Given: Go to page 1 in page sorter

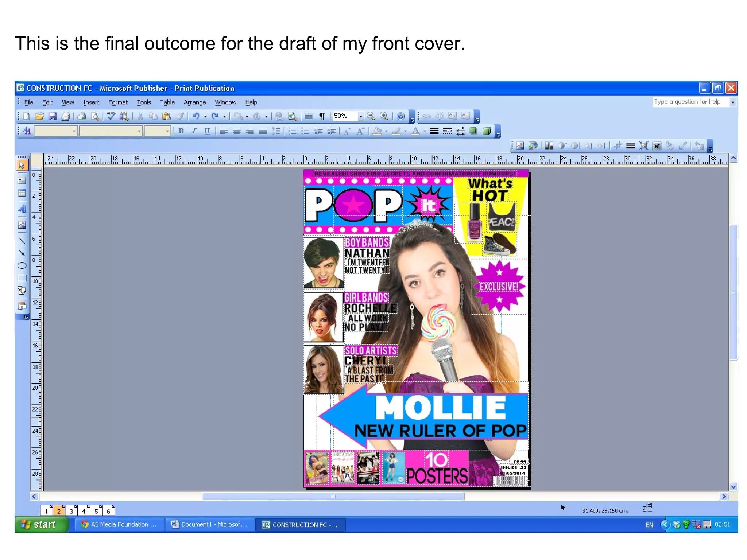Looking at the screenshot, I should (46, 511).
